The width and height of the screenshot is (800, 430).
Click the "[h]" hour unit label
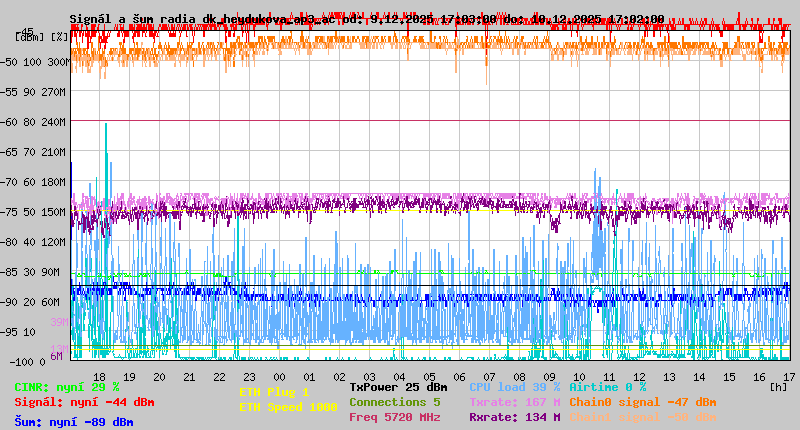coord(779,387)
